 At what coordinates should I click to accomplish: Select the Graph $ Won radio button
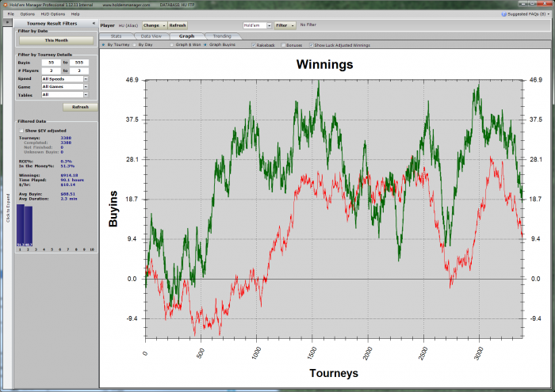coord(172,45)
